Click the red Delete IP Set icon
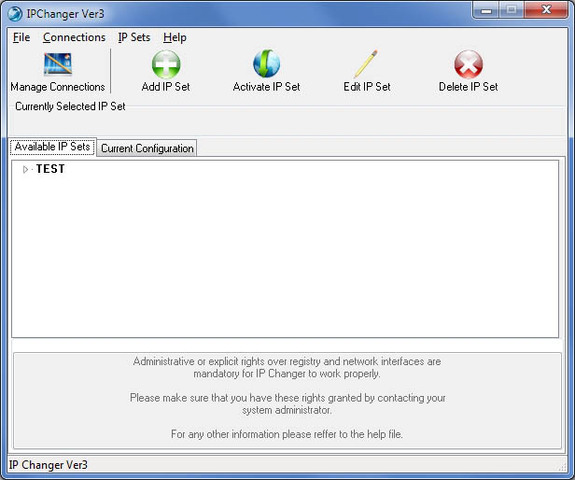The height and width of the screenshot is (480, 575). pyautogui.click(x=468, y=64)
